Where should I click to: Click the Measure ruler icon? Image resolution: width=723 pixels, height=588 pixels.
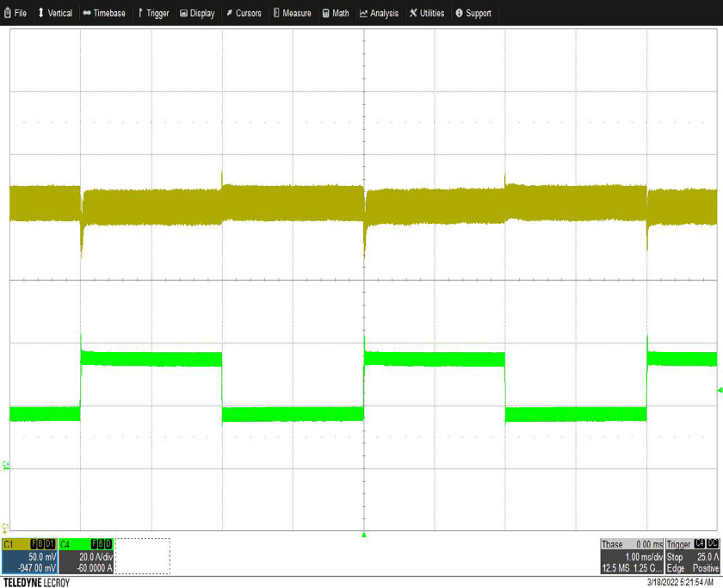[276, 13]
